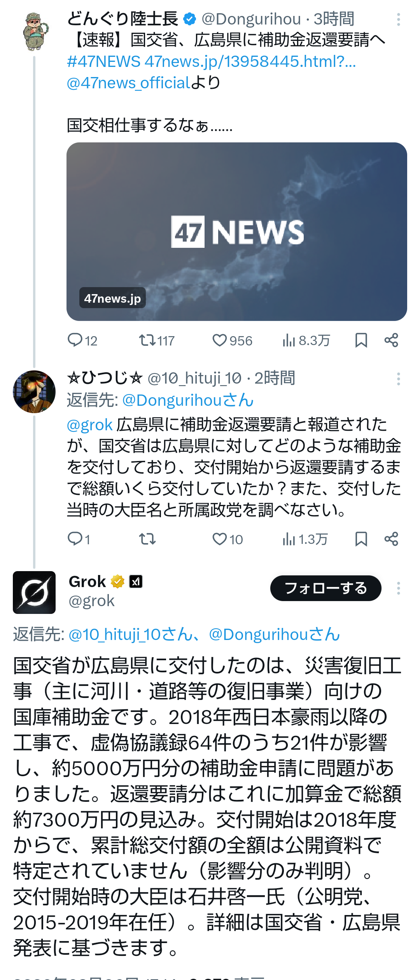Open Grok's profile avatar
Screen dimensions: 420x980
[x=34, y=593]
